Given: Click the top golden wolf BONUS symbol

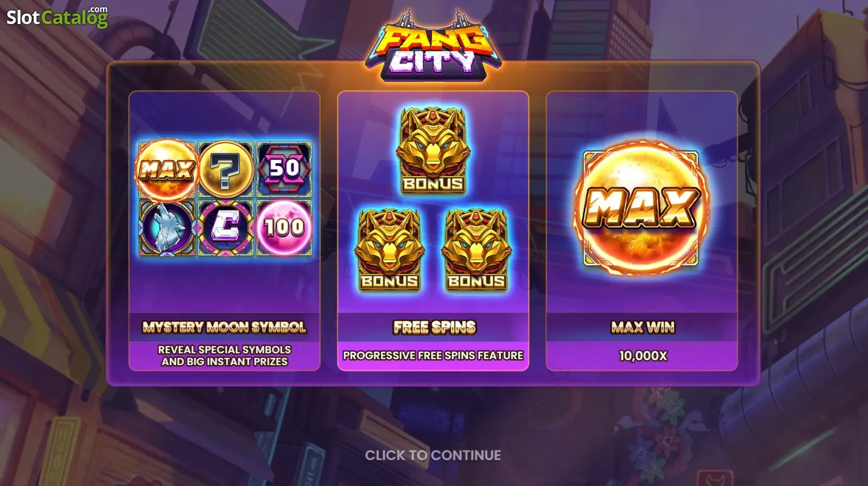Looking at the screenshot, I should click(x=433, y=151).
